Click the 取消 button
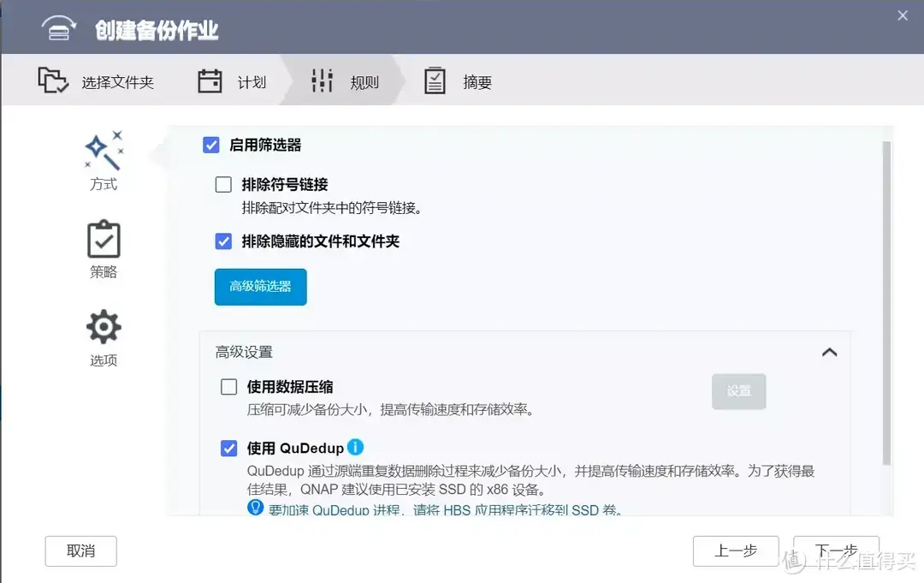This screenshot has width=924, height=583. pos(80,551)
